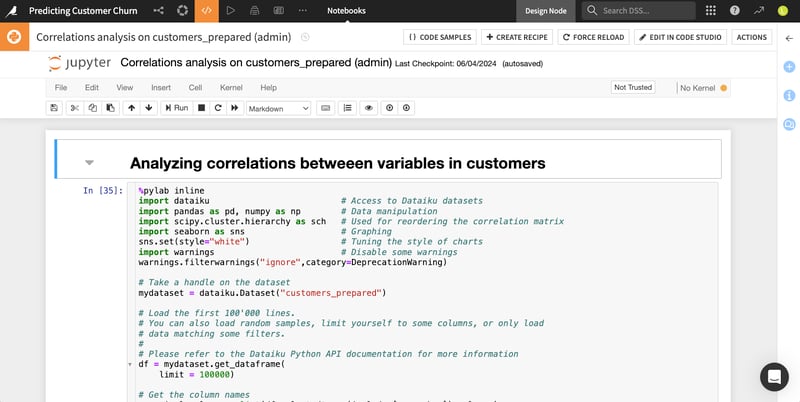800x402 pixels.
Task: Open the Flow icon in top bar
Action: tap(159, 11)
